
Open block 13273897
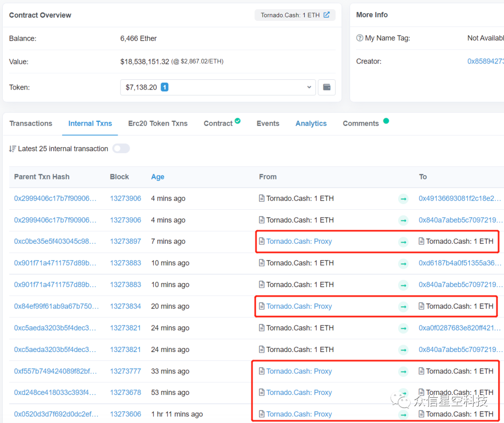[x=126, y=241]
